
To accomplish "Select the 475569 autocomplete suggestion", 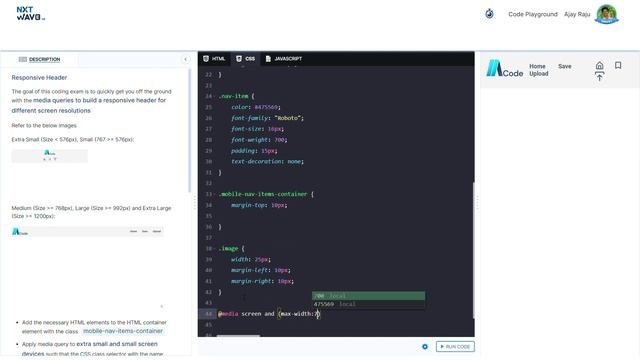I will pos(368,304).
